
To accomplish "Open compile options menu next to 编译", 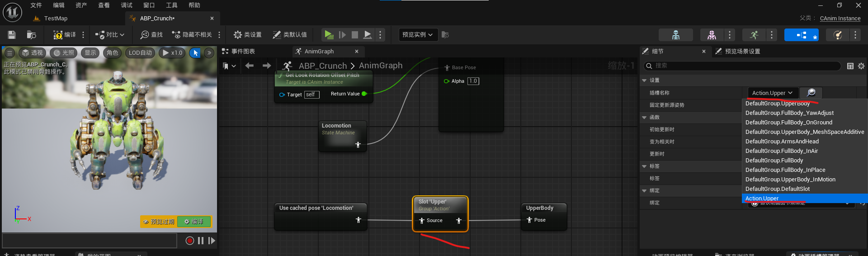I will (83, 35).
